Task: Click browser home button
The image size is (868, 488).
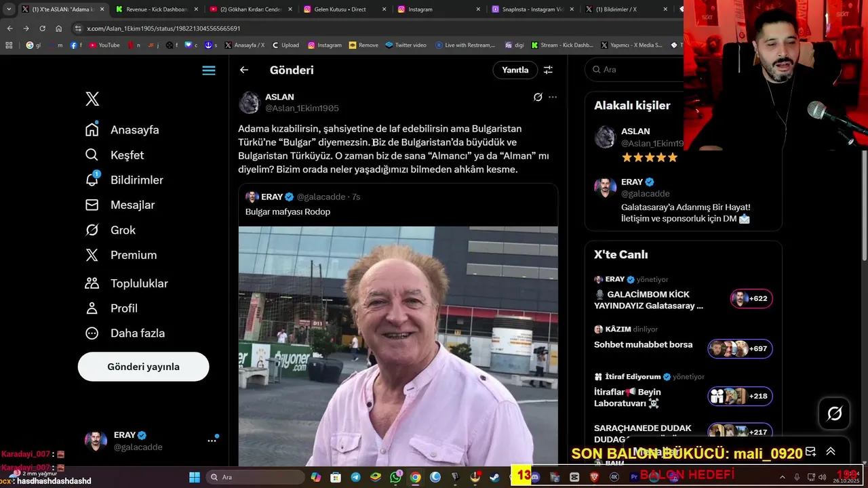Action: (x=58, y=28)
